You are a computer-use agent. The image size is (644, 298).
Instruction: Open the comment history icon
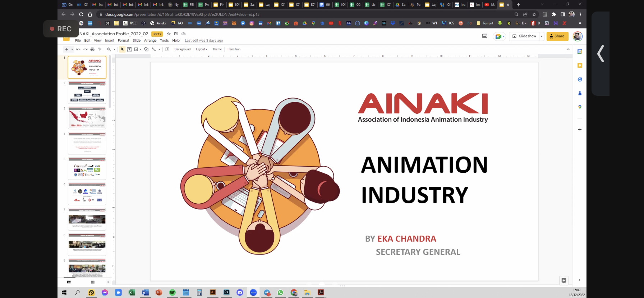pos(484,36)
